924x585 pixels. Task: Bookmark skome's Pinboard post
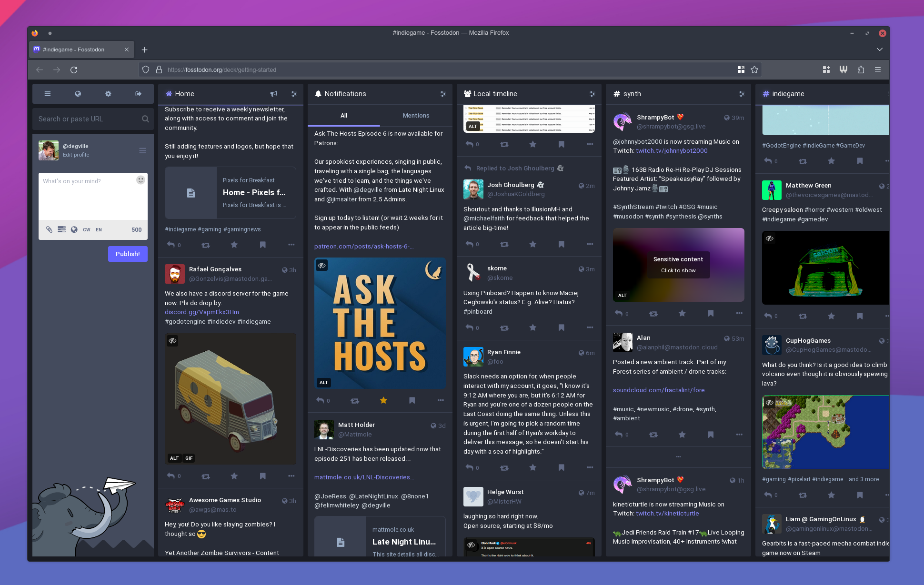[561, 327]
